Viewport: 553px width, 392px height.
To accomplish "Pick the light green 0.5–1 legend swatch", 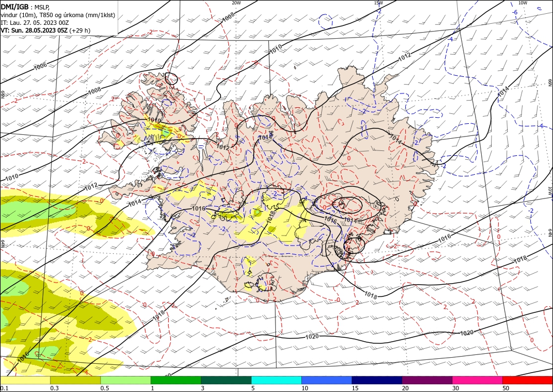I will tap(126, 380).
